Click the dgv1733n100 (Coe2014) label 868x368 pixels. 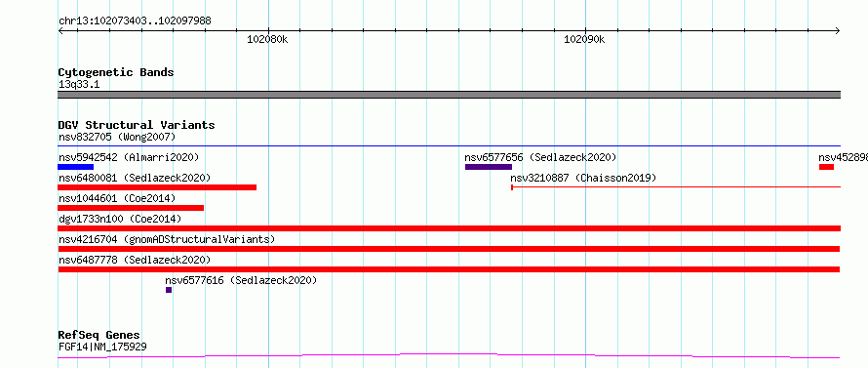pyautogui.click(x=120, y=219)
